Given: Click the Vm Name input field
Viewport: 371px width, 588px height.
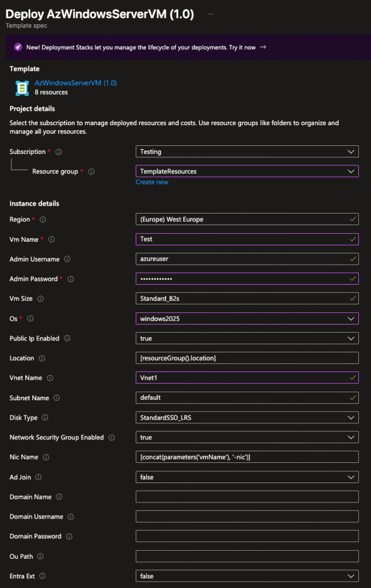Looking at the screenshot, I should [x=247, y=239].
